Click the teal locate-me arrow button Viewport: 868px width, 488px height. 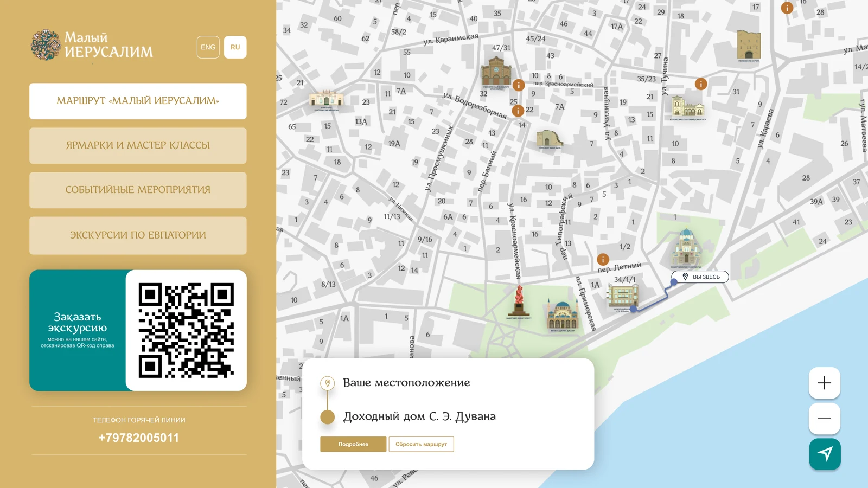825,454
